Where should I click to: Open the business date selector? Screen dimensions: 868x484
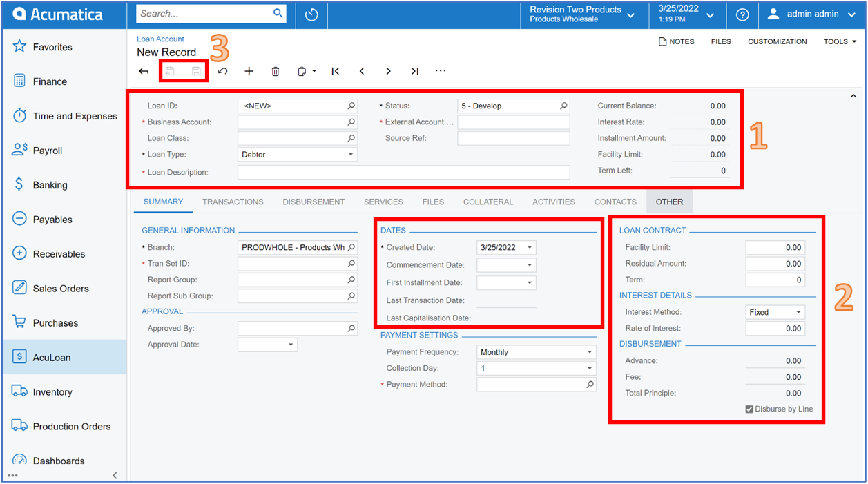686,14
